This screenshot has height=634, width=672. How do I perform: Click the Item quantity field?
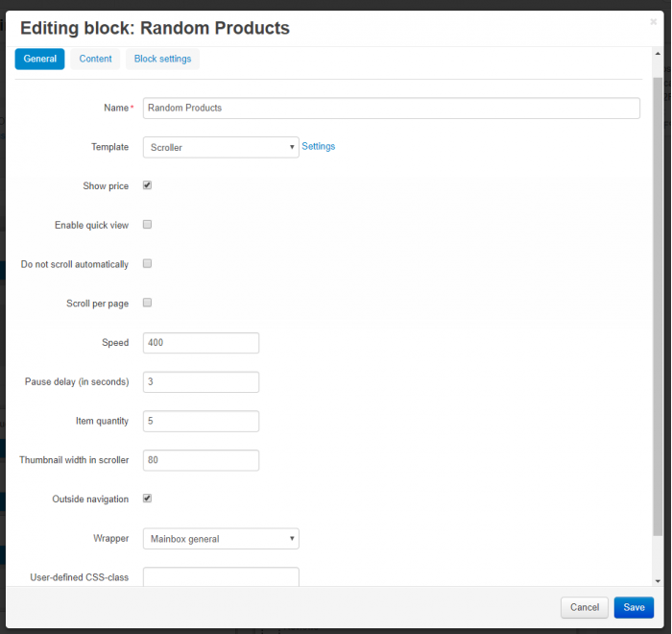tap(201, 421)
